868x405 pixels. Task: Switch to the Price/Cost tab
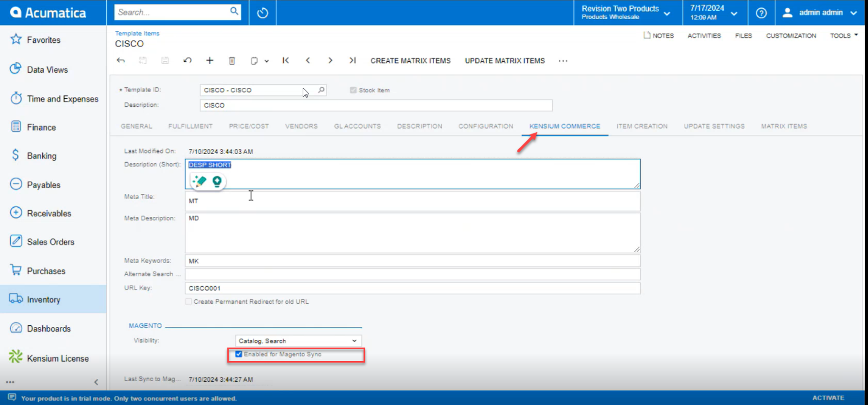click(249, 126)
